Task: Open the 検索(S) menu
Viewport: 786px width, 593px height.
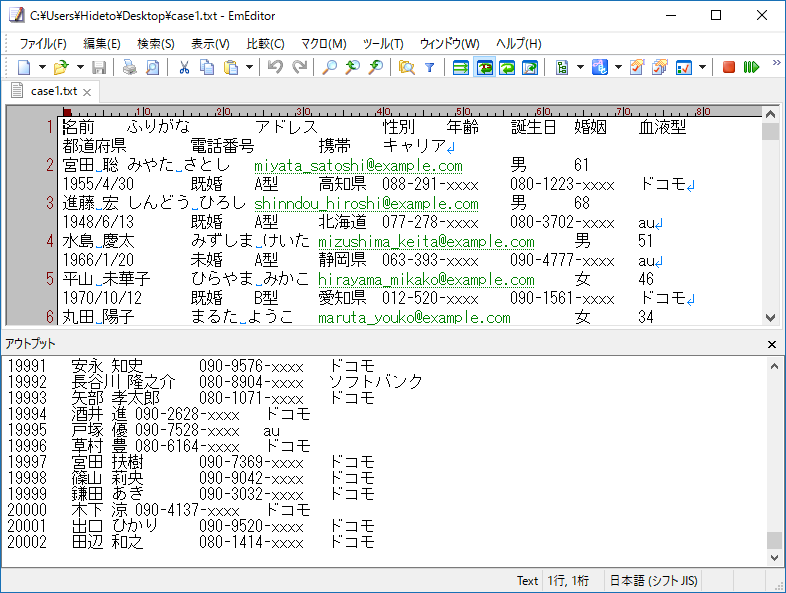Action: click(x=156, y=44)
